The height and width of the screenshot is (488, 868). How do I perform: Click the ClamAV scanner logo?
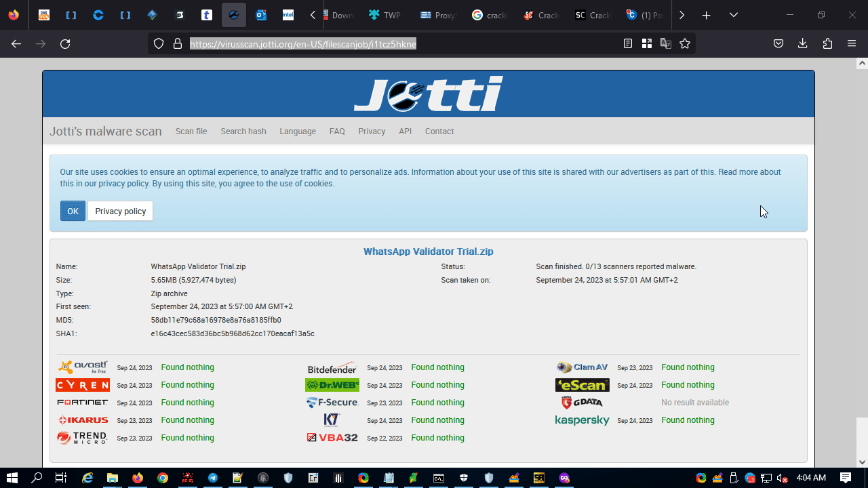coord(583,367)
